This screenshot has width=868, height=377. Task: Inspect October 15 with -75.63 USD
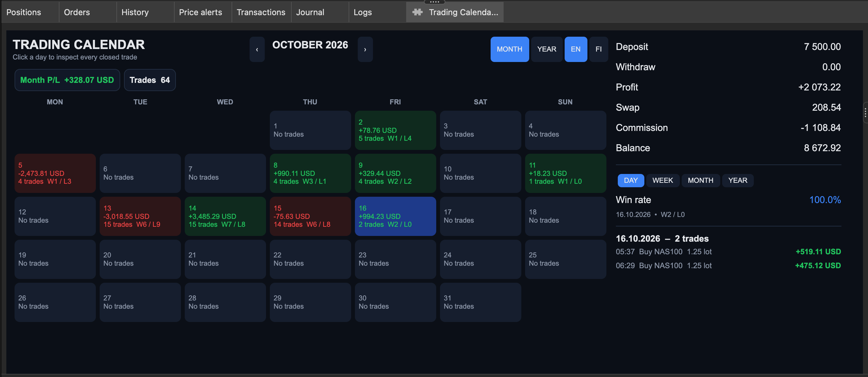click(310, 216)
